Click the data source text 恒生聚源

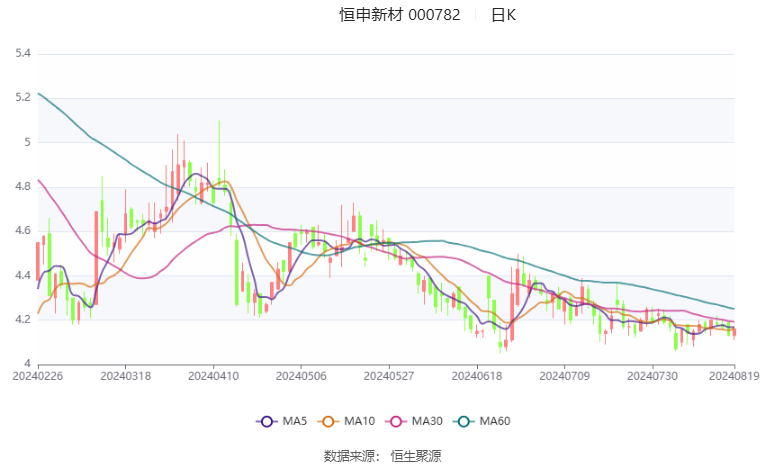416,456
